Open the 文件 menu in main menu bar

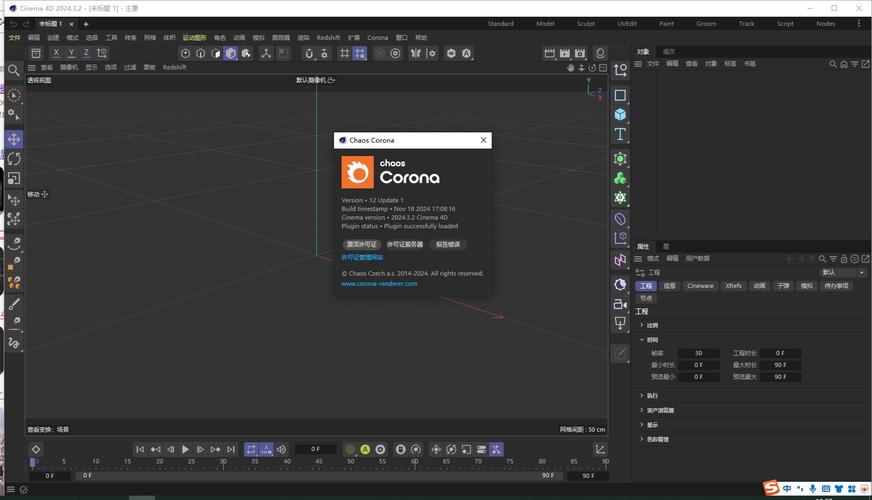(x=14, y=38)
